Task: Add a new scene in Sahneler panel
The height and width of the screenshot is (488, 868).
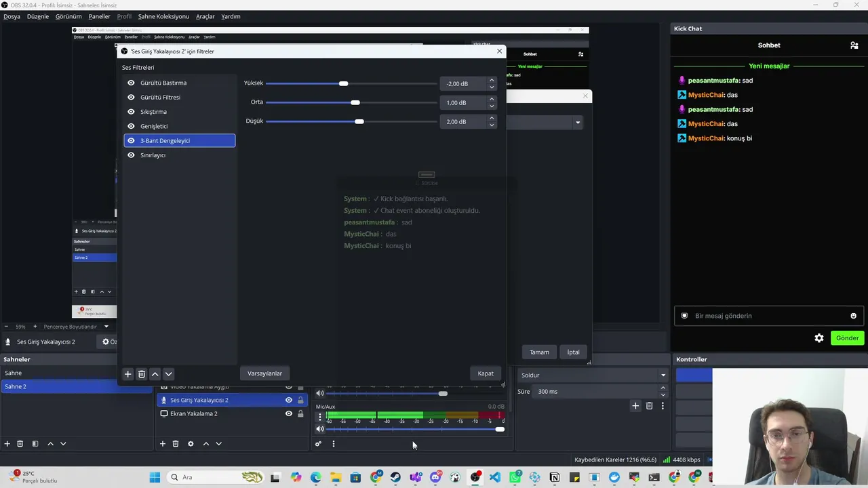Action: (7, 444)
